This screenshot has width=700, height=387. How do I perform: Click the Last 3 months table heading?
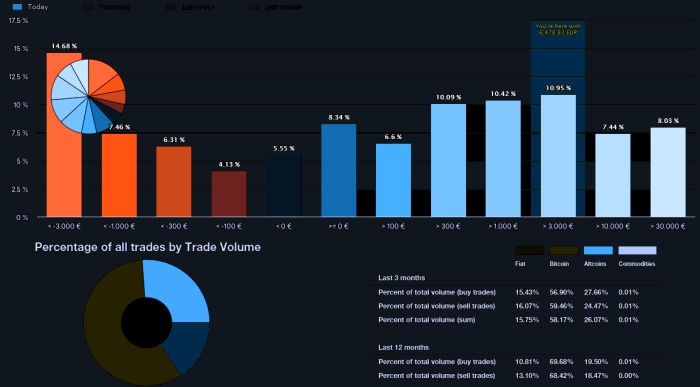click(402, 278)
